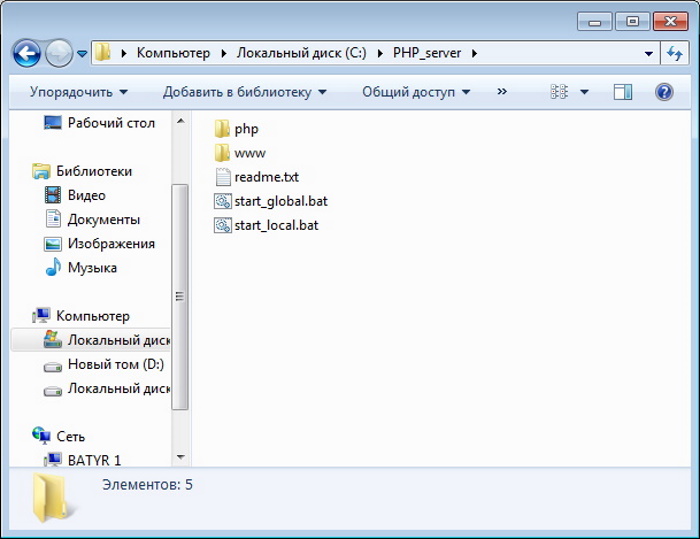The width and height of the screenshot is (700, 539).
Task: Click the start_local.bat gear icon
Action: coord(223,226)
